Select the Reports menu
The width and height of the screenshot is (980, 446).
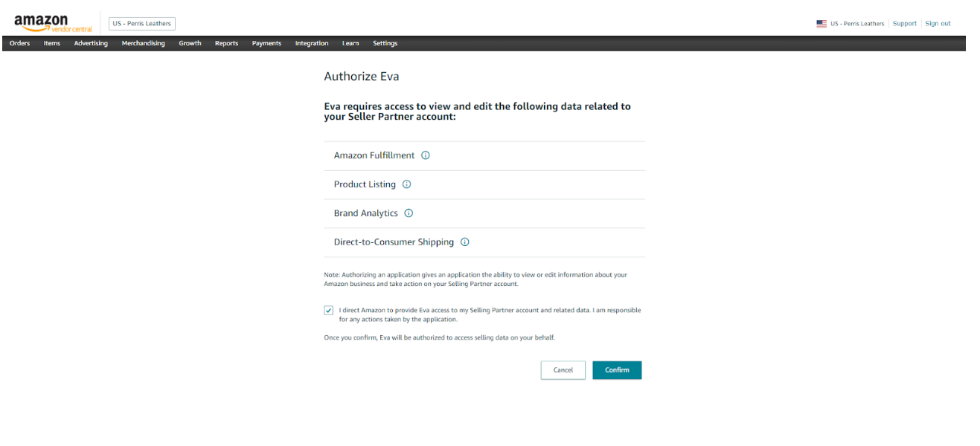pyautogui.click(x=226, y=43)
